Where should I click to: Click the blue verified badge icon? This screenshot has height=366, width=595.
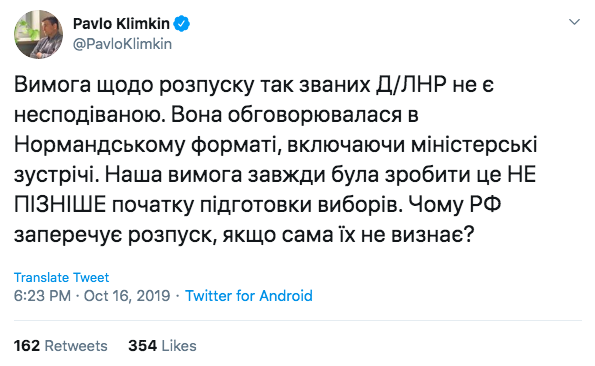(182, 24)
